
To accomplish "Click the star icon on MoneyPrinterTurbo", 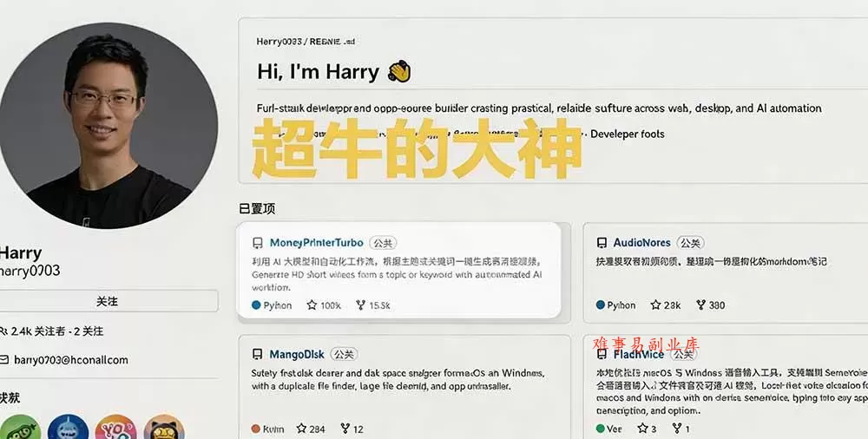I will (x=312, y=305).
